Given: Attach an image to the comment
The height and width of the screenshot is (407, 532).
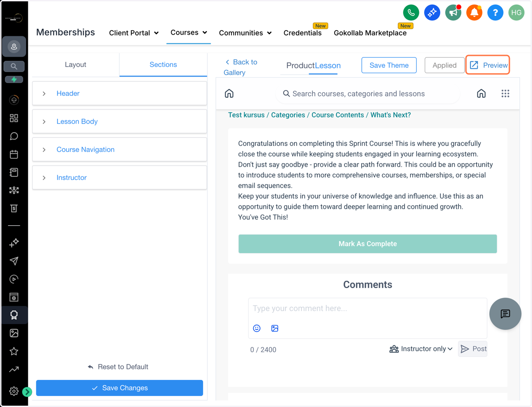Looking at the screenshot, I should pos(275,328).
